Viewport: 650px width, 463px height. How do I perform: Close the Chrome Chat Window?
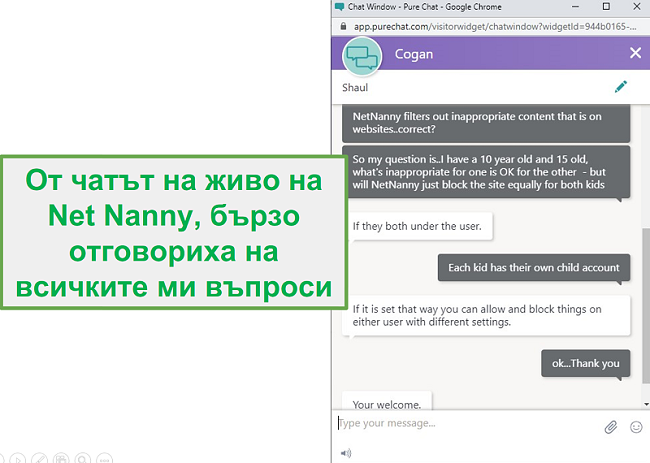[x=637, y=7]
